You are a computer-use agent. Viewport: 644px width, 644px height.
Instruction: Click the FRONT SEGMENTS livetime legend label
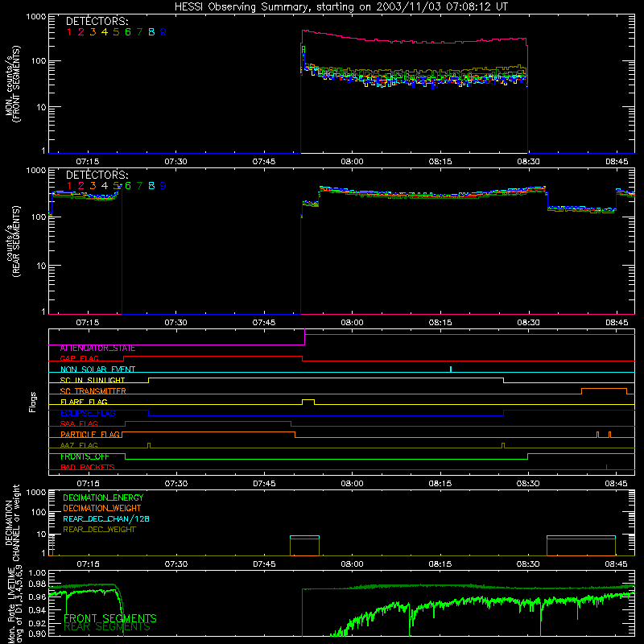(110, 618)
